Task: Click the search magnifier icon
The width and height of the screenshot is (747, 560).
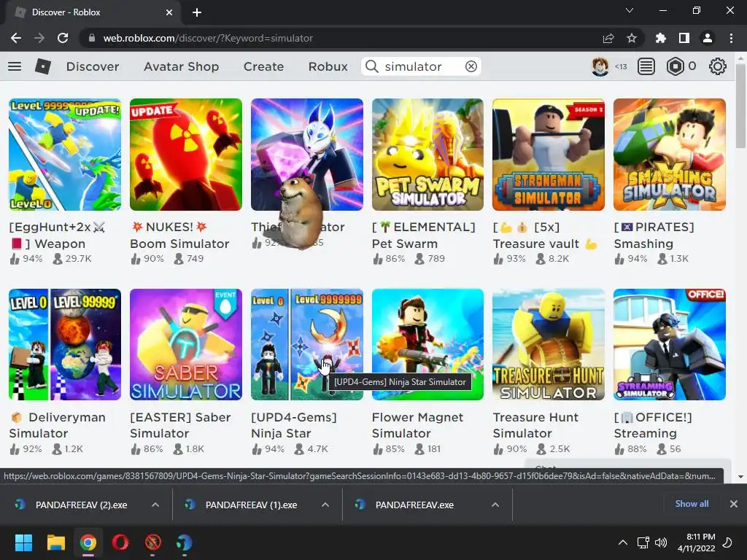Action: point(372,66)
